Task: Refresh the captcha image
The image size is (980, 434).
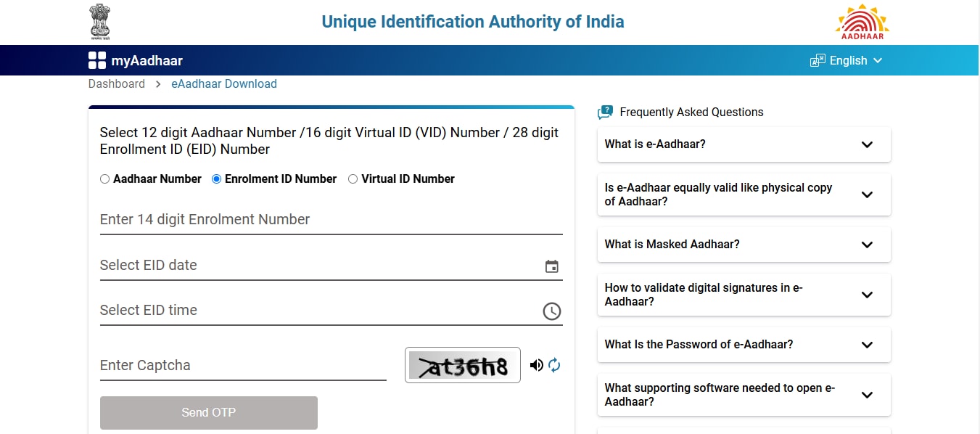Action: [x=554, y=365]
